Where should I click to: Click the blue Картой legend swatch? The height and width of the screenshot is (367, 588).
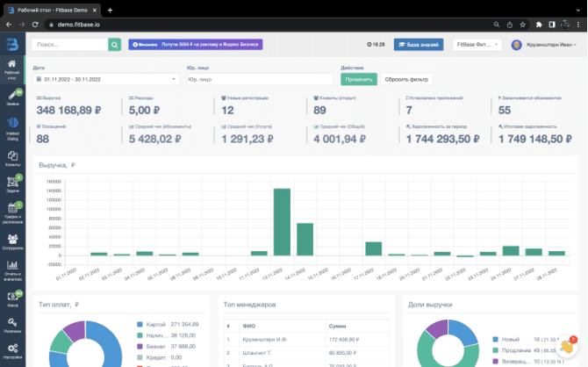click(x=140, y=324)
